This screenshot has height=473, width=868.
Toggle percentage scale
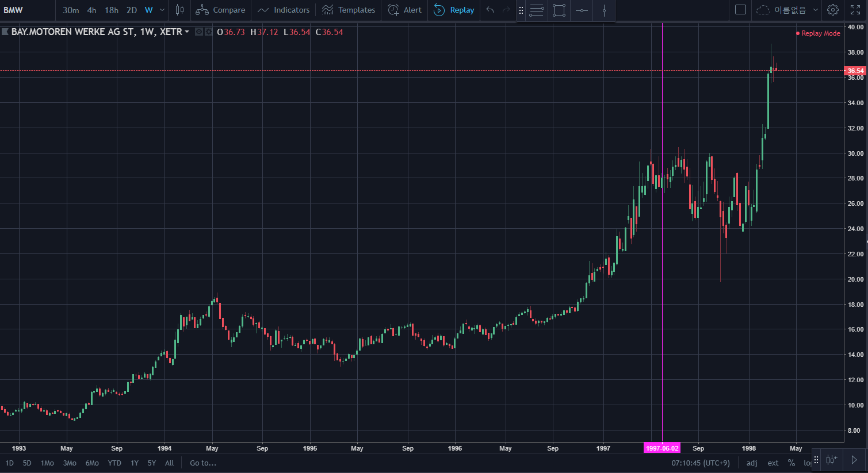pos(791,463)
